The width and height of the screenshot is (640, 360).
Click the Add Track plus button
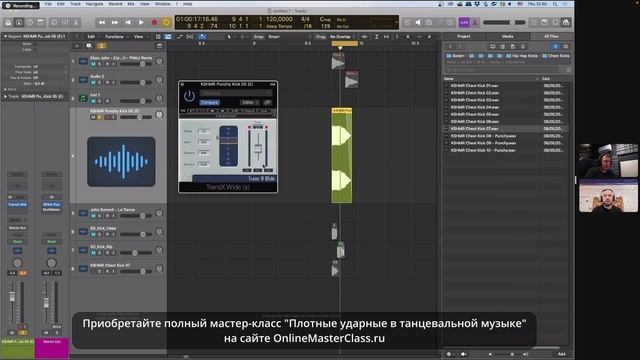coord(78,46)
